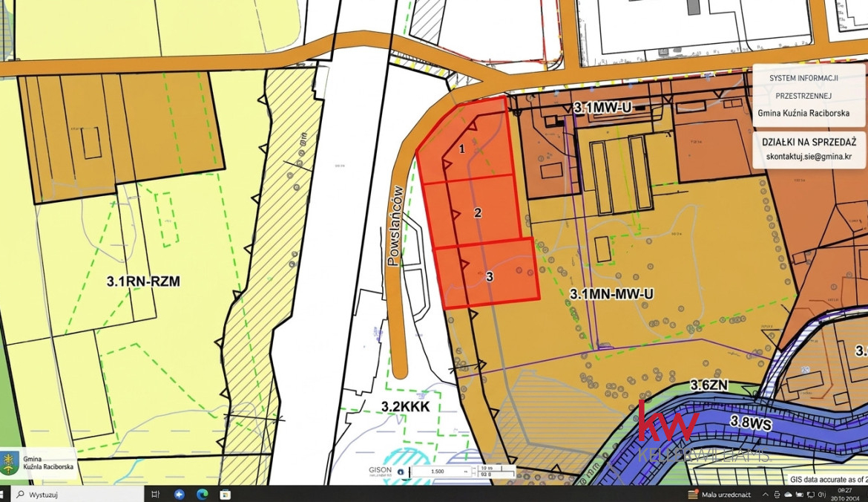Launch Microsoft Edge from the taskbar

pyautogui.click(x=202, y=494)
